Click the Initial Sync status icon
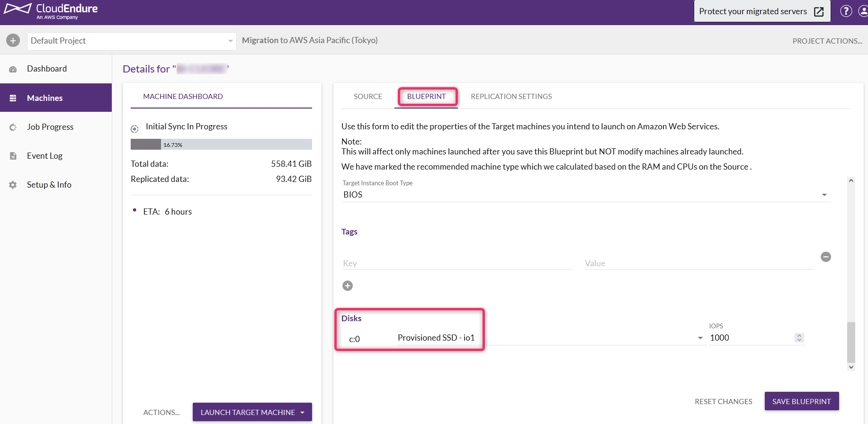The width and height of the screenshot is (868, 424). click(x=134, y=129)
